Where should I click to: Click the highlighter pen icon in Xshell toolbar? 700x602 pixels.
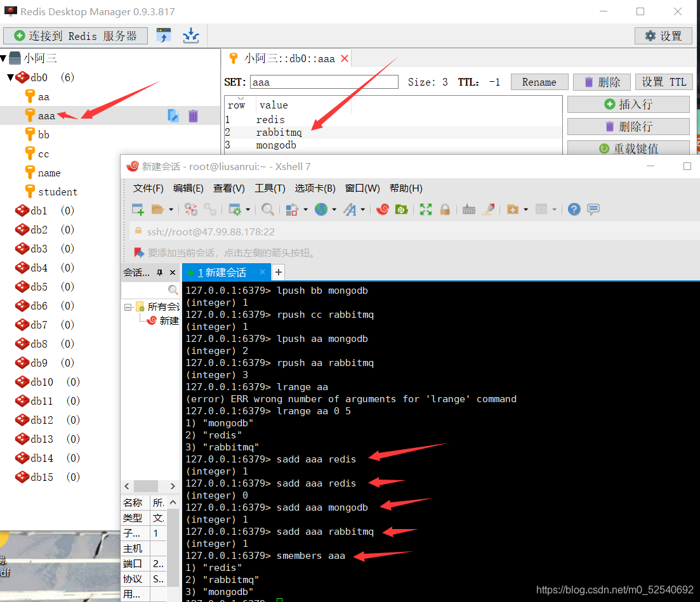click(x=489, y=209)
